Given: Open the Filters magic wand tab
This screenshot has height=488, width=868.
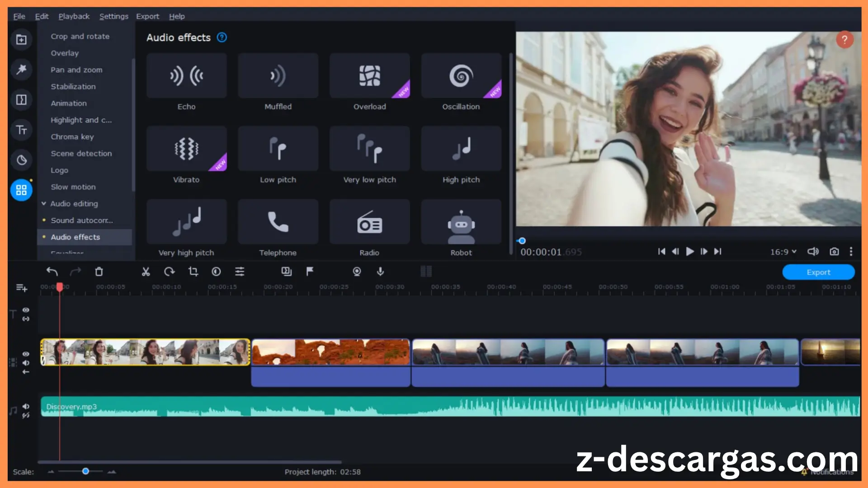Looking at the screenshot, I should point(21,69).
